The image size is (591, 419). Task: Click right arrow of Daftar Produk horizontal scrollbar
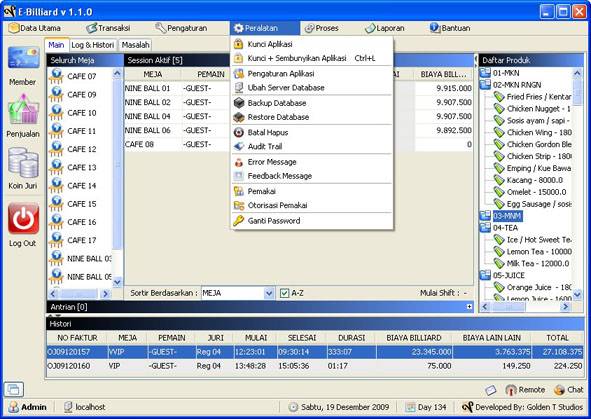point(565,307)
